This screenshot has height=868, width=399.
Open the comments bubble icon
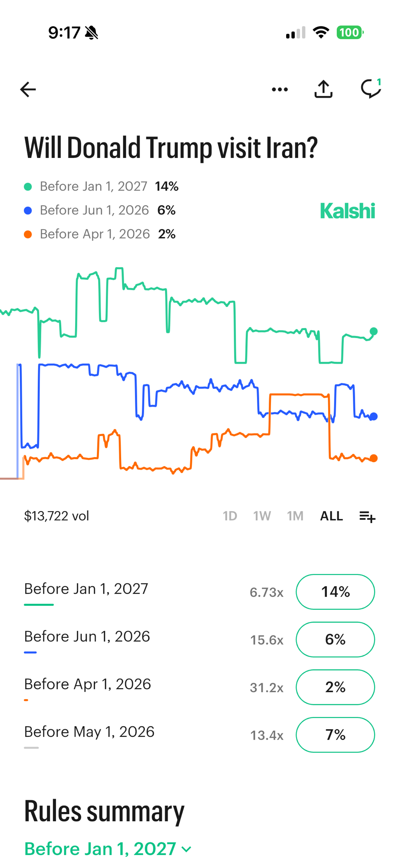click(x=371, y=89)
